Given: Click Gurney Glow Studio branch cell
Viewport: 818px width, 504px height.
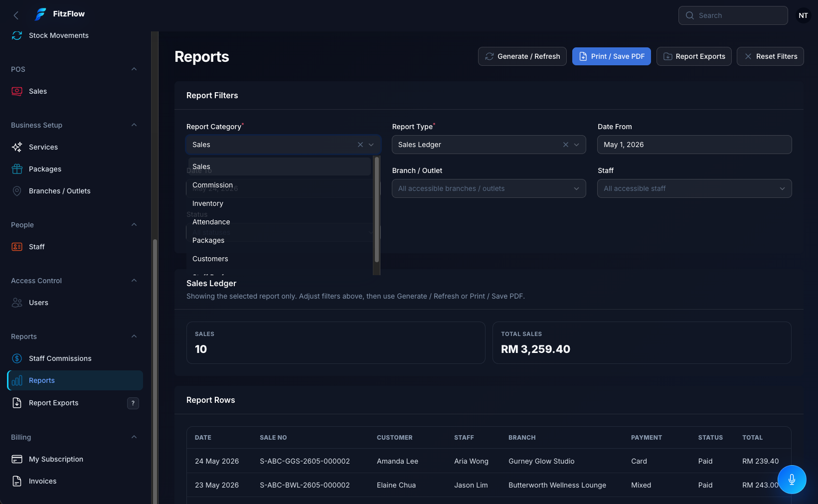Looking at the screenshot, I should tap(541, 461).
